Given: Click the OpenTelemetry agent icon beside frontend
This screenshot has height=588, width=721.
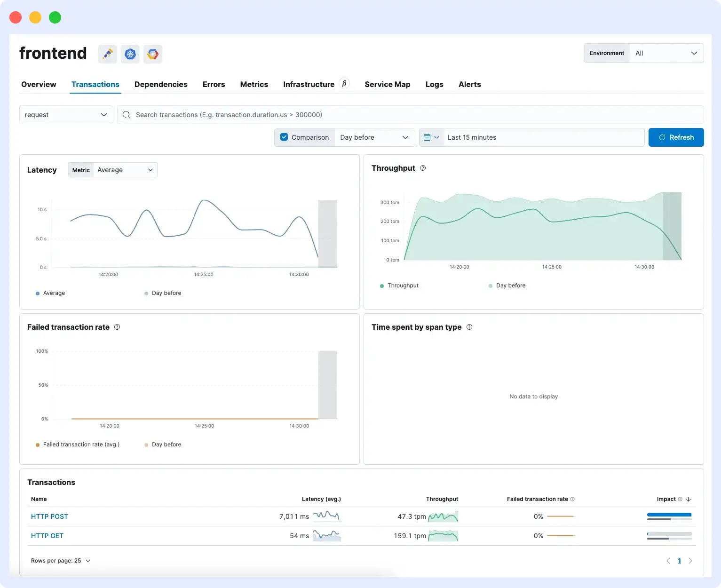Looking at the screenshot, I should (108, 54).
